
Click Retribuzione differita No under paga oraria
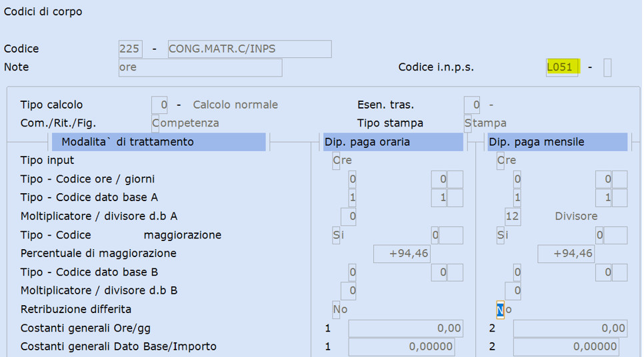pyautogui.click(x=336, y=310)
